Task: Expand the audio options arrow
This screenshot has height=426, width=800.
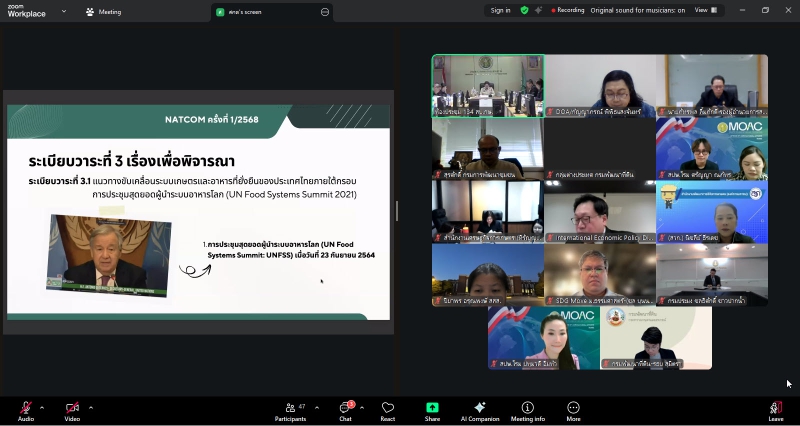Action: (42, 407)
